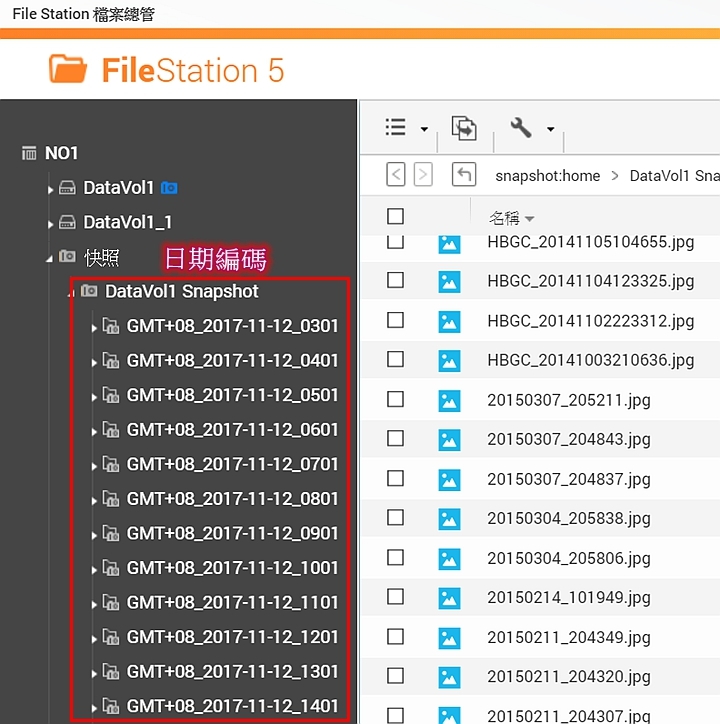Click folder icon of GMT+08_2017-11-12_1001

pyautogui.click(x=110, y=567)
